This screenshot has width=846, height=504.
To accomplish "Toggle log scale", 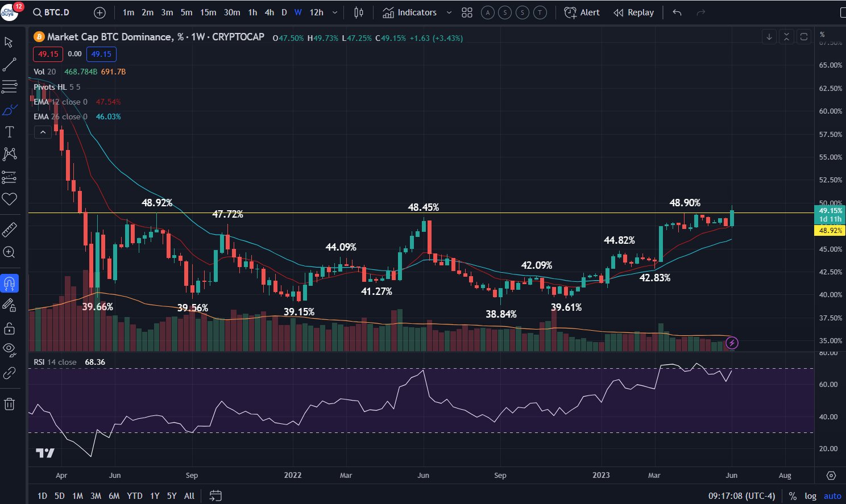I will [810, 496].
